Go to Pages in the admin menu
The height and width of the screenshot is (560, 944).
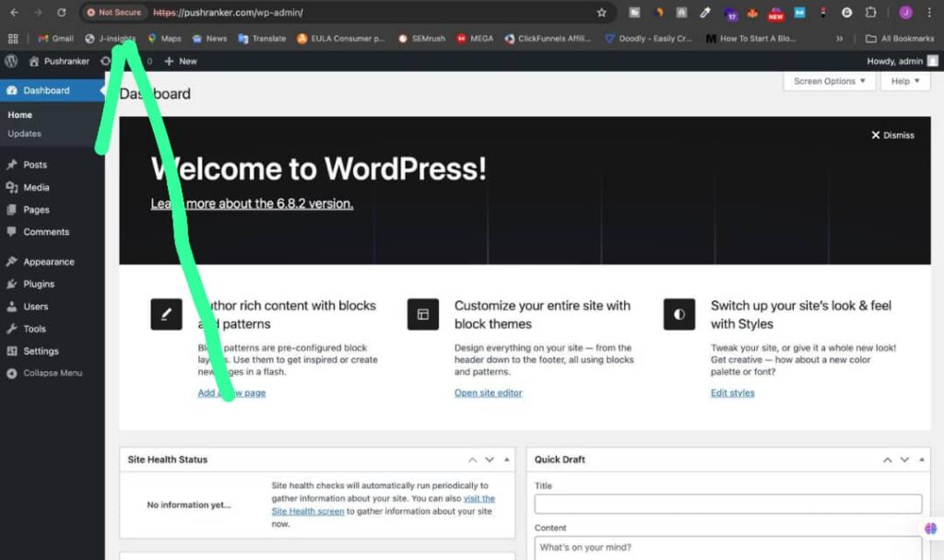click(x=36, y=209)
